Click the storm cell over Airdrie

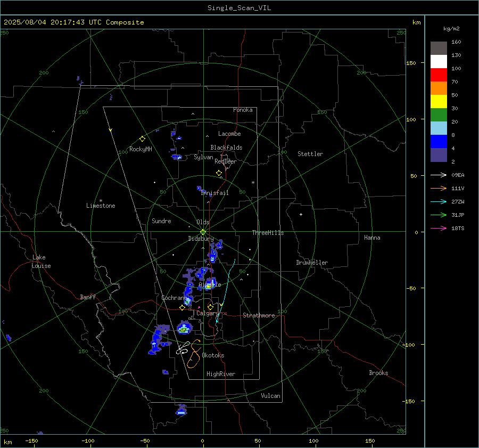tap(210, 284)
